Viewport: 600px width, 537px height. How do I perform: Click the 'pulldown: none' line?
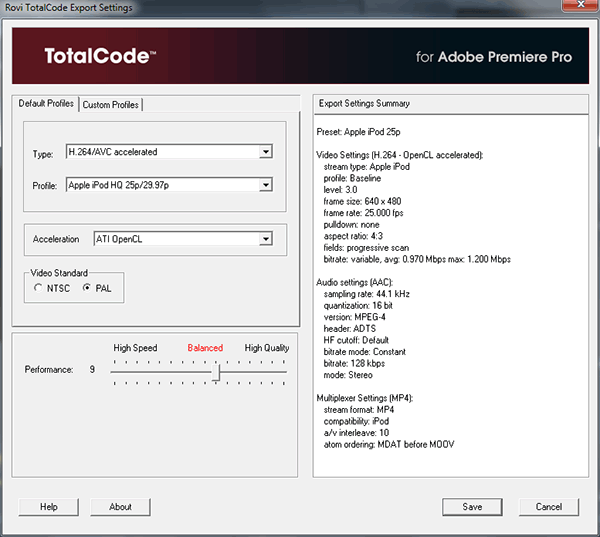(351, 225)
